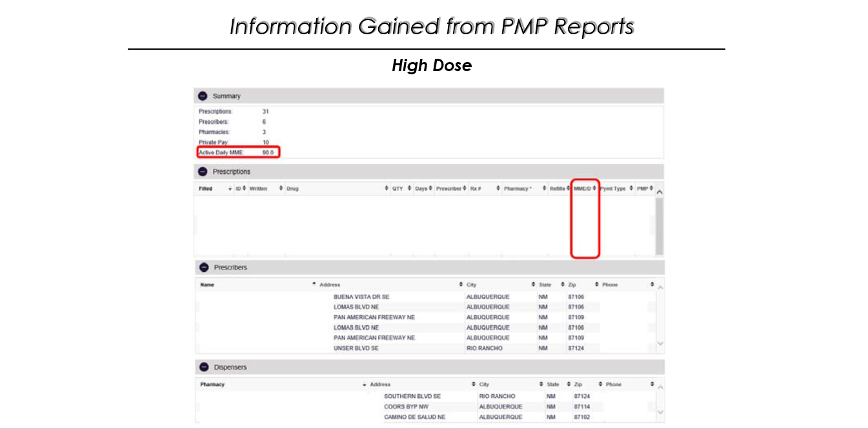Sort prescriptions by Days column
Image resolution: width=868 pixels, height=429 pixels.
pos(430,189)
